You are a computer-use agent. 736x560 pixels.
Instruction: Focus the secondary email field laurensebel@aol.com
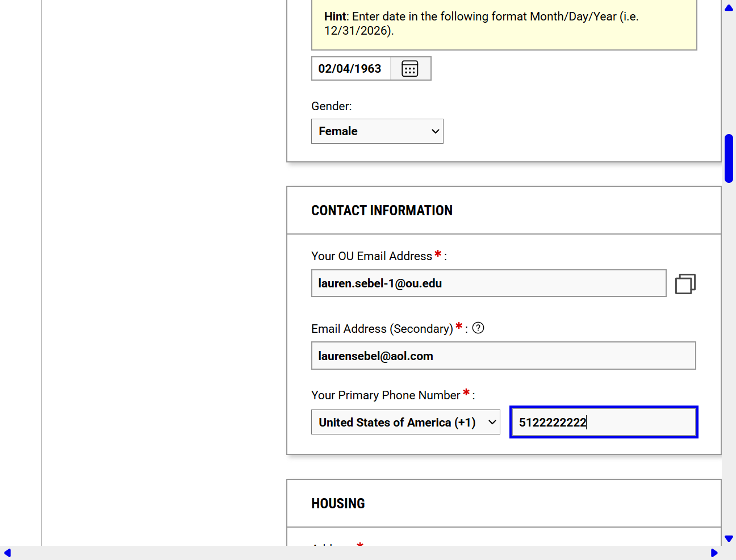point(503,356)
